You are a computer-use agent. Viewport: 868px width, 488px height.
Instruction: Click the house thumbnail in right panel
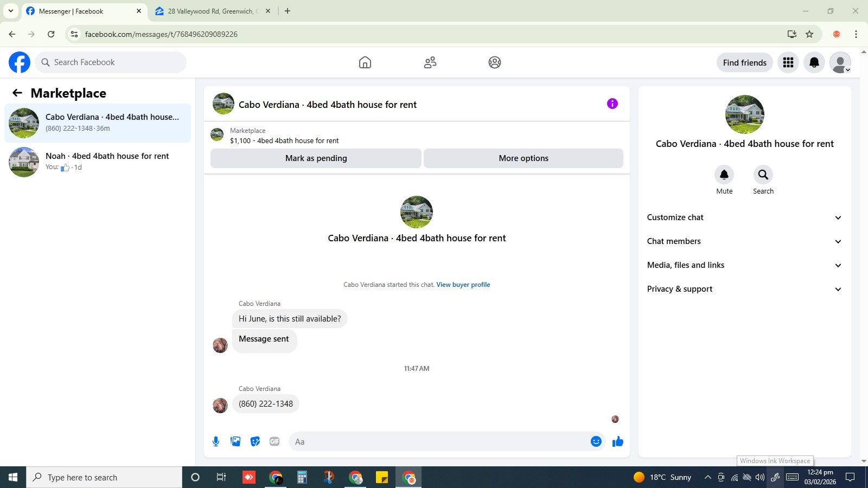point(745,114)
